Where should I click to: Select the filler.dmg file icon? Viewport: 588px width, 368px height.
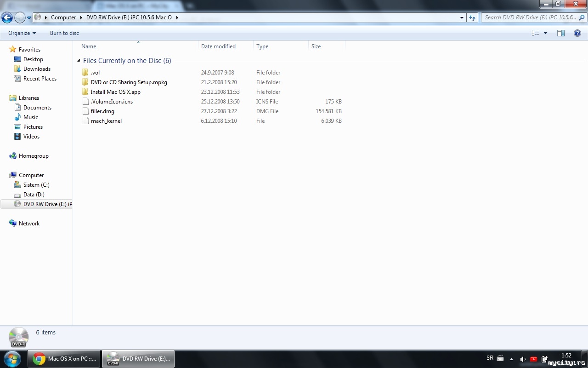pyautogui.click(x=85, y=111)
